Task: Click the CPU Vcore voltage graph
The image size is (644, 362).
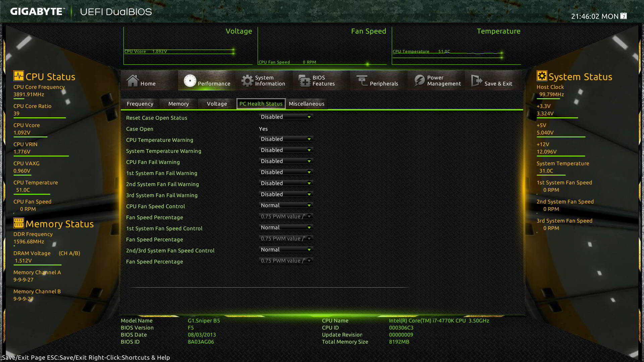Action: [x=188, y=46]
